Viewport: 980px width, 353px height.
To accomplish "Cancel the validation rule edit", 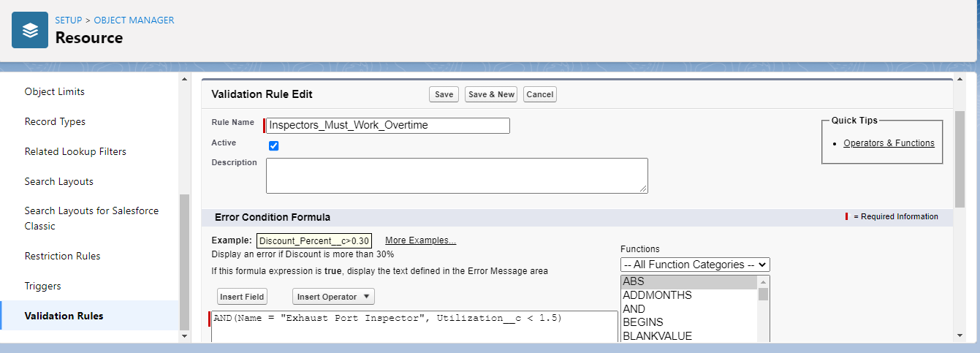I will 540,94.
